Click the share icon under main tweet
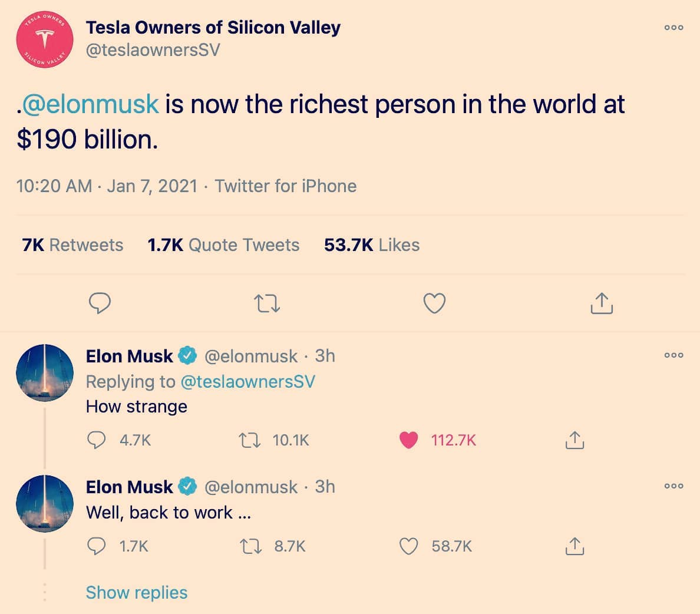700x614 pixels. 602,303
